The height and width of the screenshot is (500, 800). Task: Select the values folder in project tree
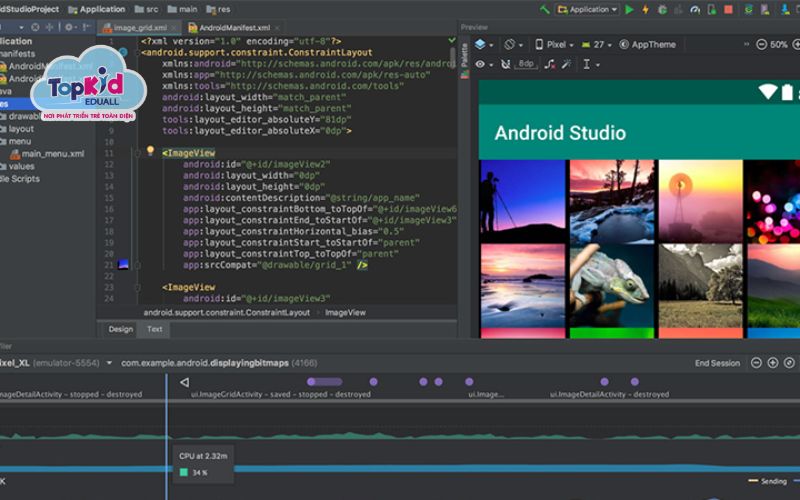tap(17, 166)
